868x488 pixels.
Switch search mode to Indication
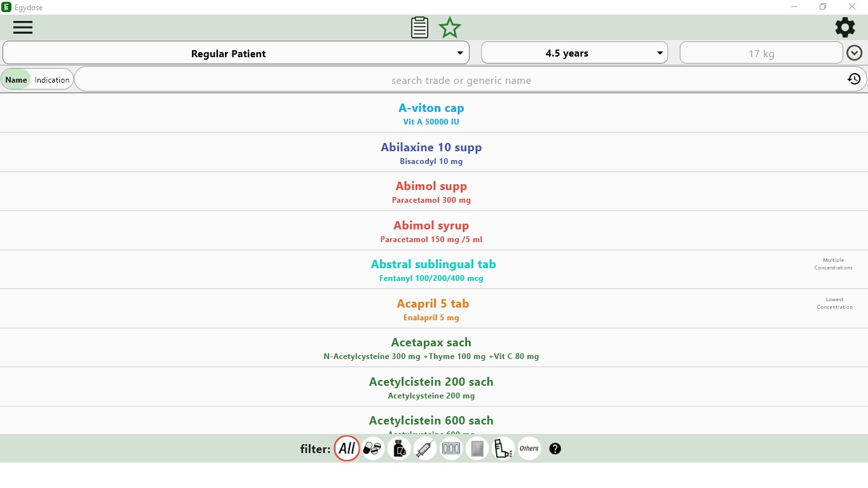(52, 80)
